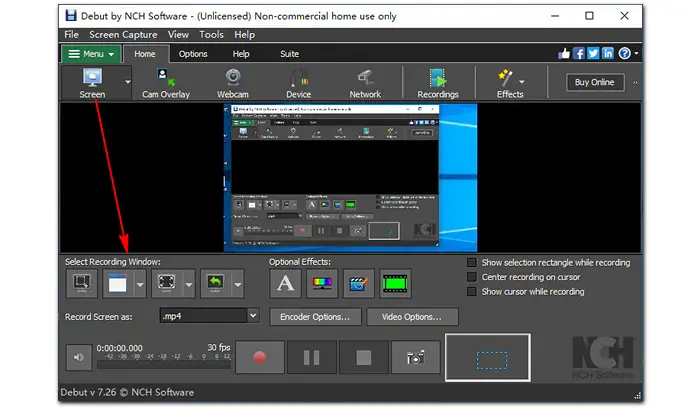Click the 0:00:00.000 timer readout
The width and height of the screenshot is (700, 407).
120,348
